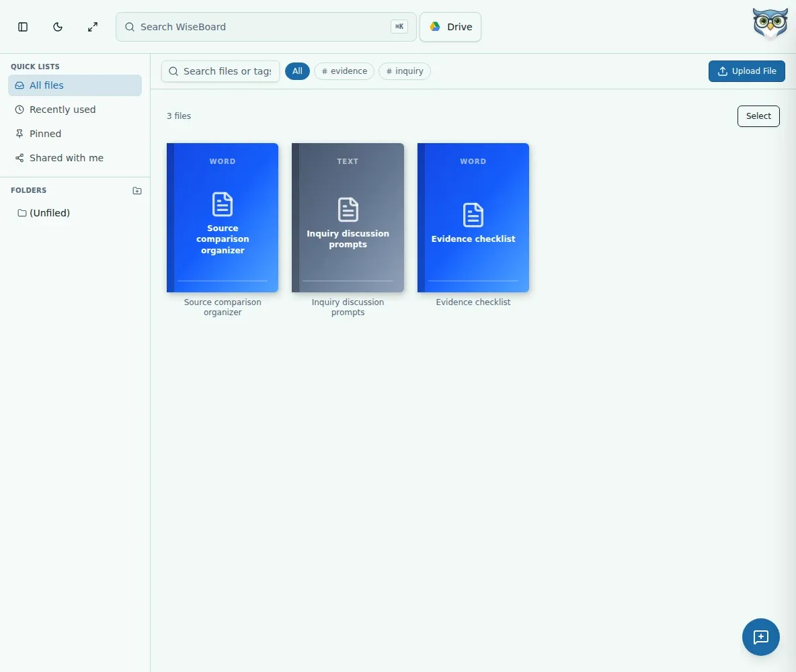Click the fullscreen expand arrows icon
The width and height of the screenshot is (796, 672).
pyautogui.click(x=92, y=27)
